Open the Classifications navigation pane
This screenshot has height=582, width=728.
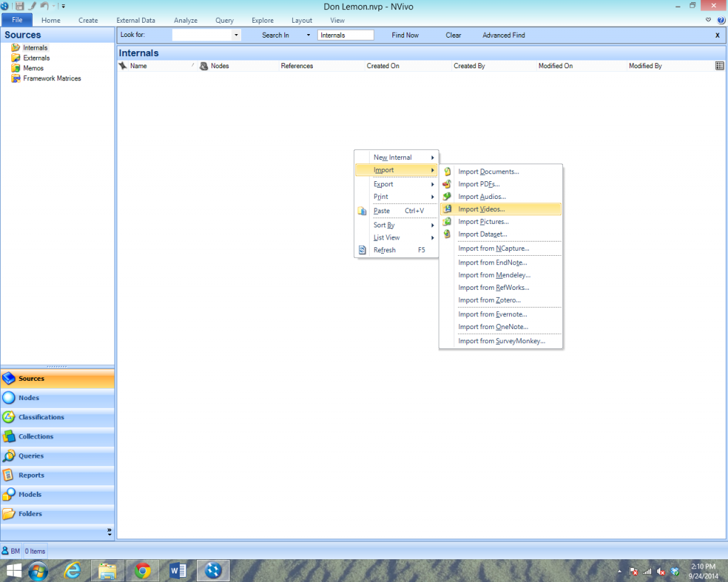tap(58, 417)
